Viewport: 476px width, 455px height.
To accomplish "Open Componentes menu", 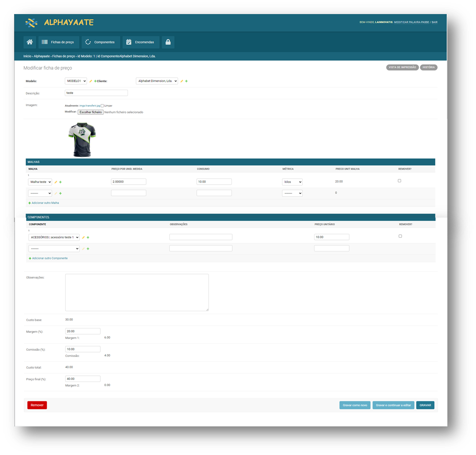I will 101,42.
